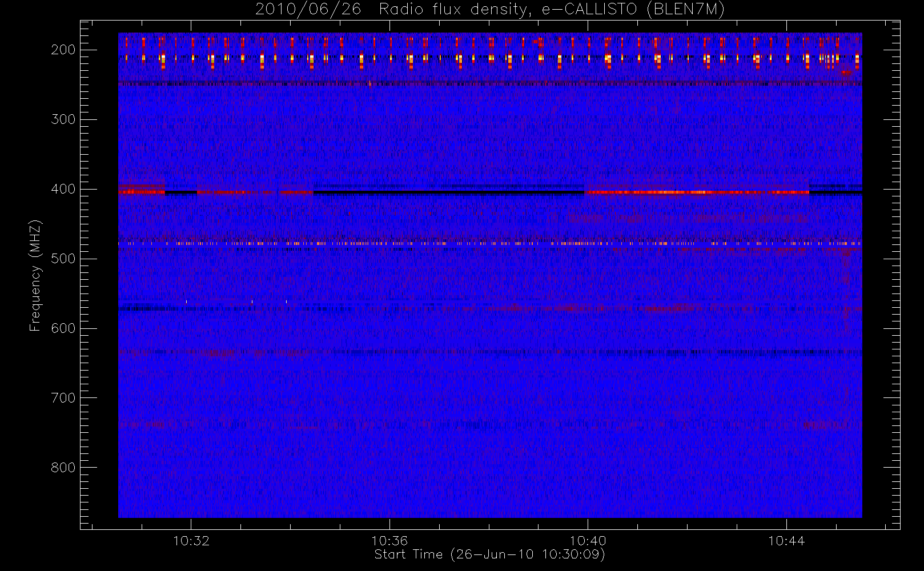Click the 10:40 time tick label

click(588, 541)
